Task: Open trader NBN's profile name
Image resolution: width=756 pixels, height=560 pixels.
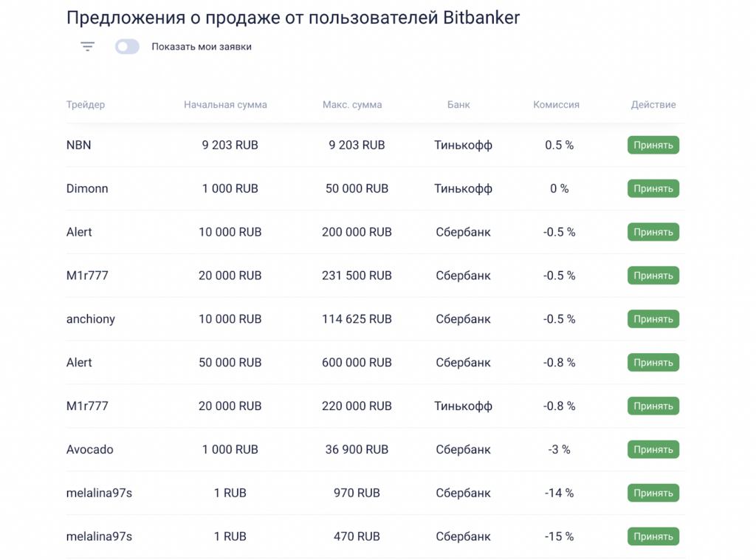Action: coord(79,145)
